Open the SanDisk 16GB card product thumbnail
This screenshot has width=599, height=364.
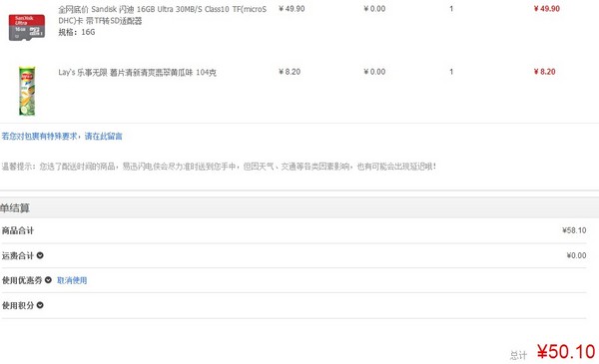pyautogui.click(x=27, y=28)
